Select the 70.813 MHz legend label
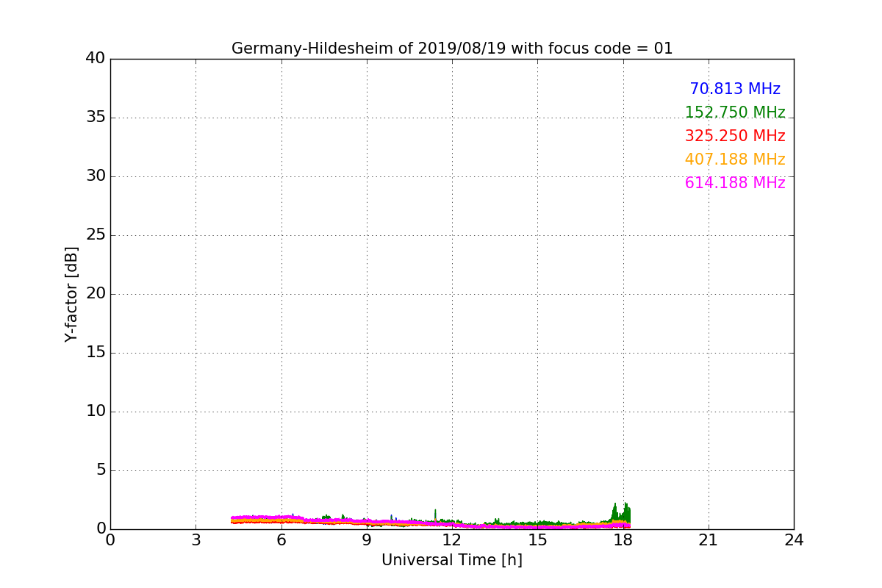This screenshot has width=882, height=588. [735, 89]
